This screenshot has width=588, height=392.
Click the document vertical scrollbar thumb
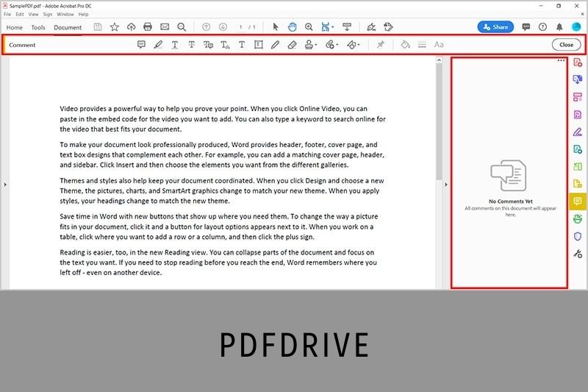point(439,121)
